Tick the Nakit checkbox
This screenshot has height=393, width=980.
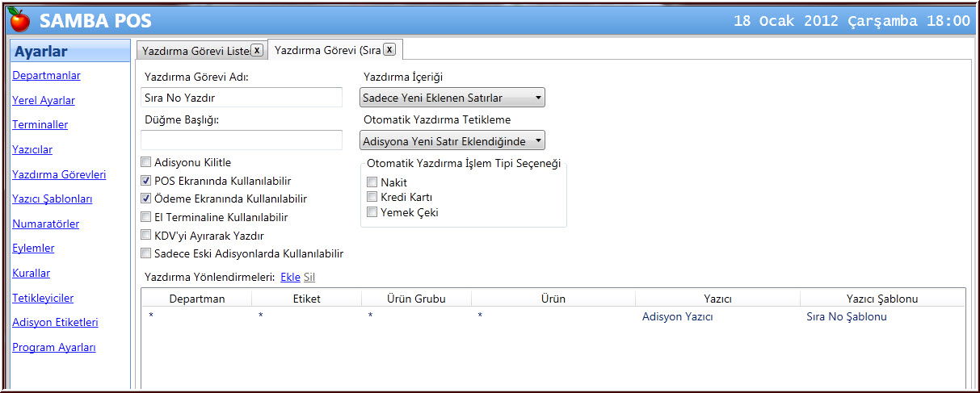[x=372, y=182]
